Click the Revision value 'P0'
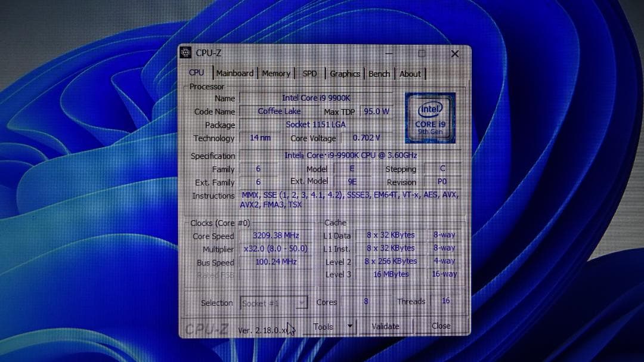The height and width of the screenshot is (362, 644). (x=442, y=182)
